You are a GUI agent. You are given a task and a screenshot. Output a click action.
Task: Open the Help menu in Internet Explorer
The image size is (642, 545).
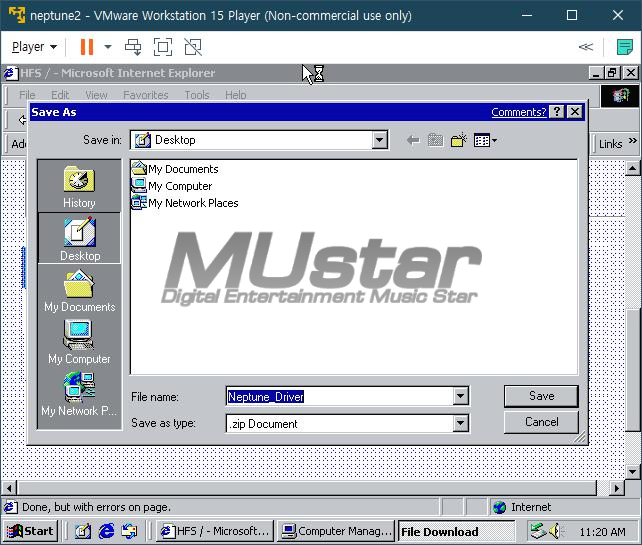pyautogui.click(x=235, y=95)
